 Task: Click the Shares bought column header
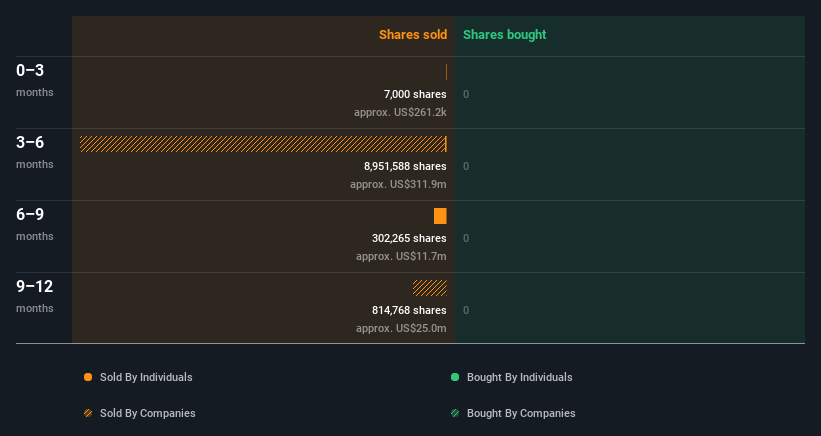[505, 35]
